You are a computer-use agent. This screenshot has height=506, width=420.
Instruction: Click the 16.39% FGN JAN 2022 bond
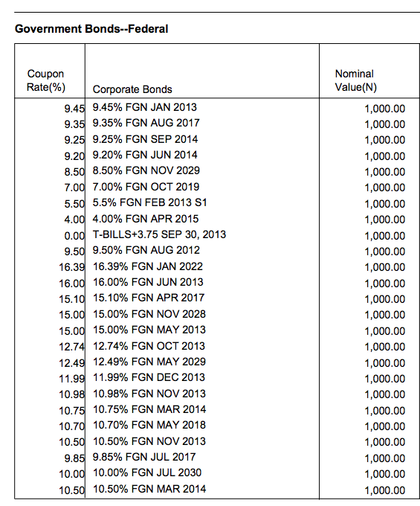[148, 266]
